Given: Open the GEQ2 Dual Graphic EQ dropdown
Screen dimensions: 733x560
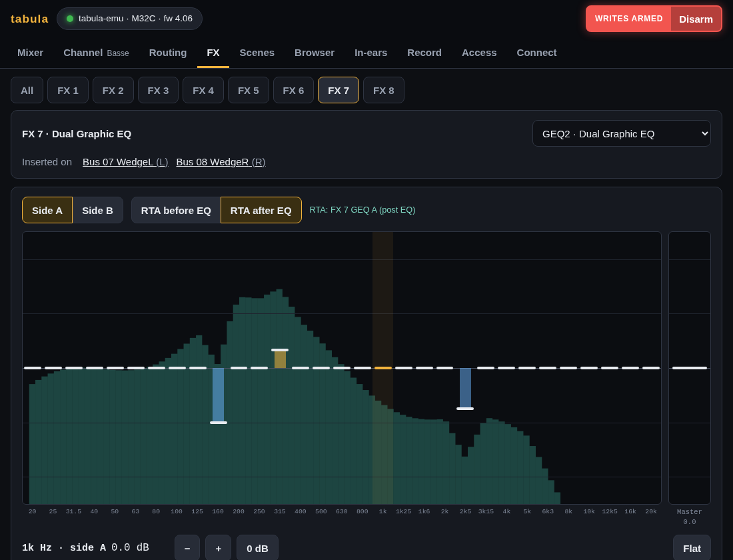Looking at the screenshot, I should point(621,133).
